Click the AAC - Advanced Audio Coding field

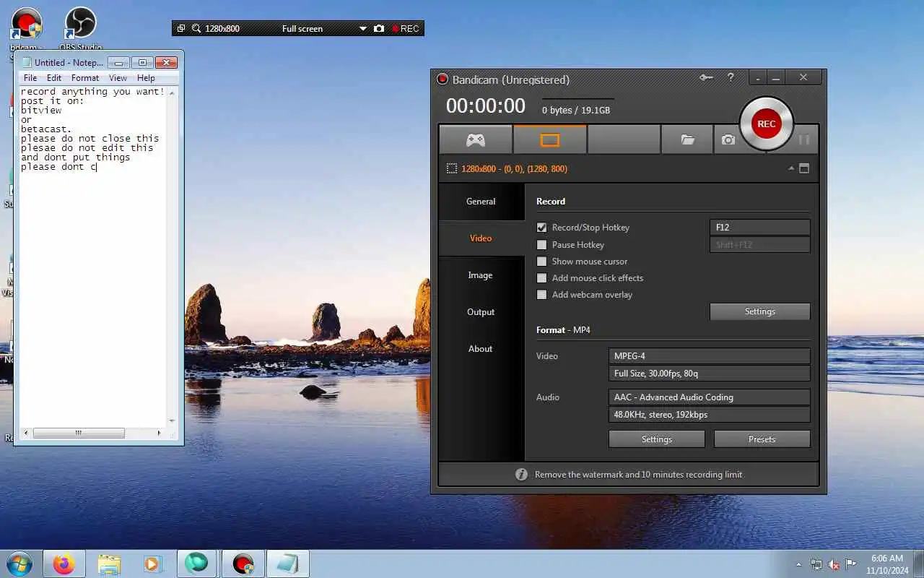coord(710,397)
